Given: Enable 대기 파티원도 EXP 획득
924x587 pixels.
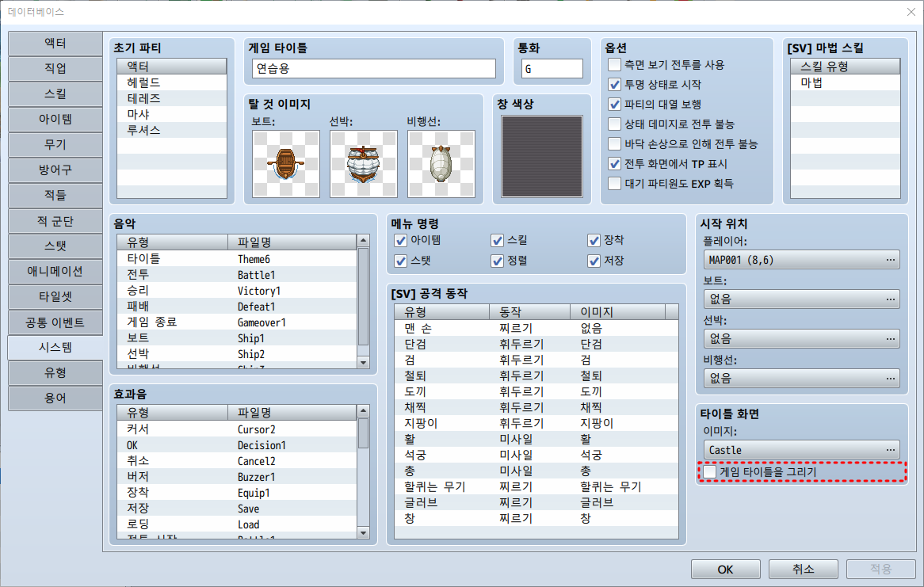Looking at the screenshot, I should coord(615,183).
